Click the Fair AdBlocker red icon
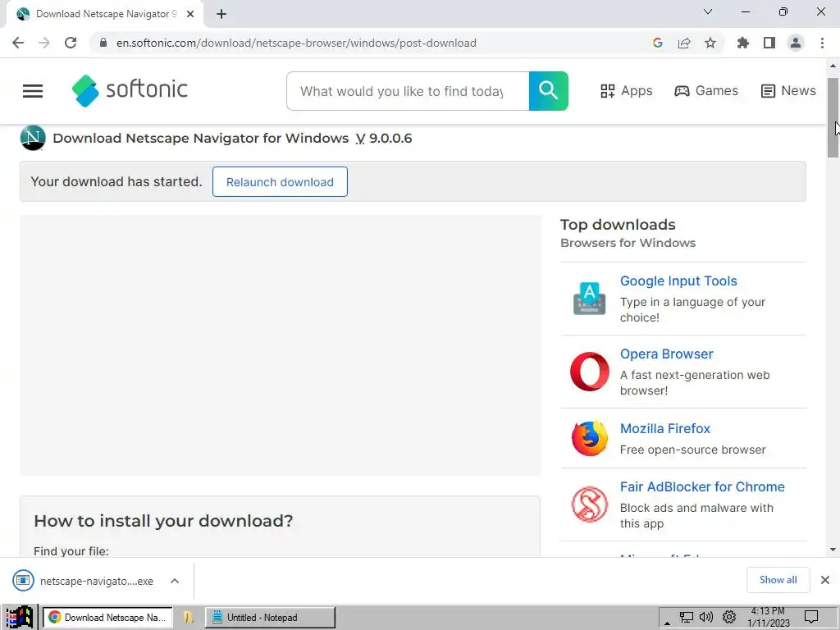 pyautogui.click(x=589, y=504)
